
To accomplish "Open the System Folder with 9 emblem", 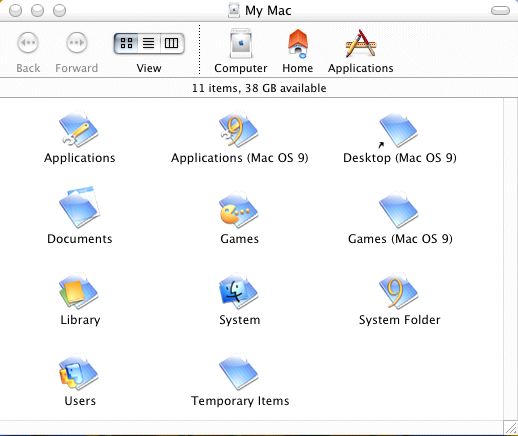I will pyautogui.click(x=399, y=292).
